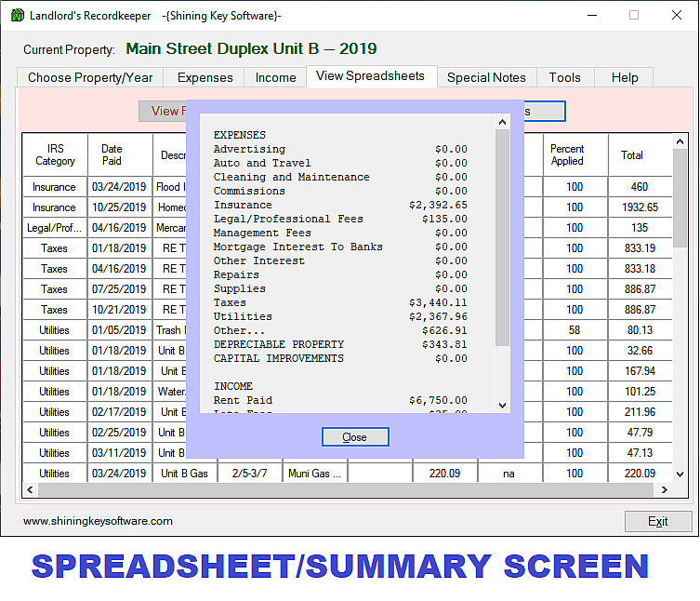Viewport: 700px width, 601px height.
Task: Click the total cell 80.13
Action: [640, 330]
